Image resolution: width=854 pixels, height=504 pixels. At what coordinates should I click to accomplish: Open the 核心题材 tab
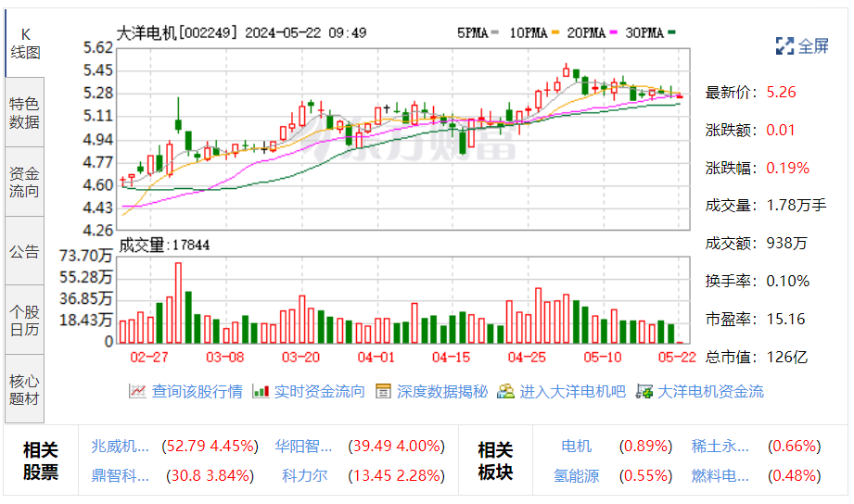coord(24,389)
